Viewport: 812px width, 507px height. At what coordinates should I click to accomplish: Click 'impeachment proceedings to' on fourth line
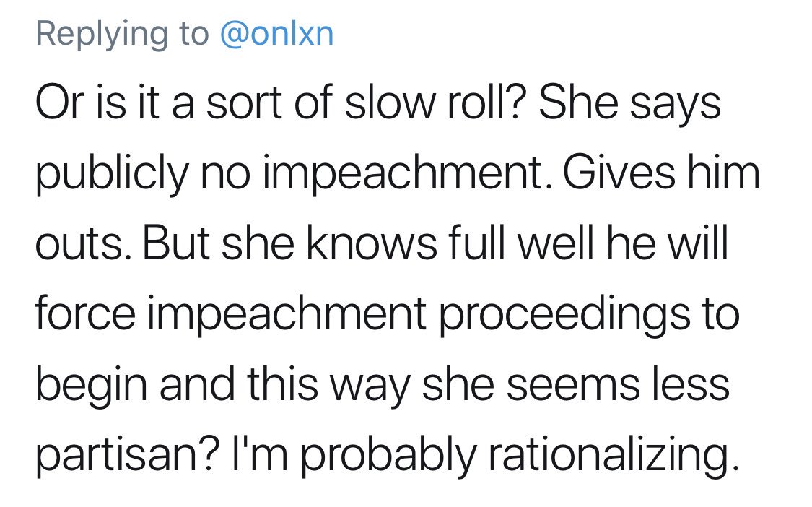coord(444,315)
